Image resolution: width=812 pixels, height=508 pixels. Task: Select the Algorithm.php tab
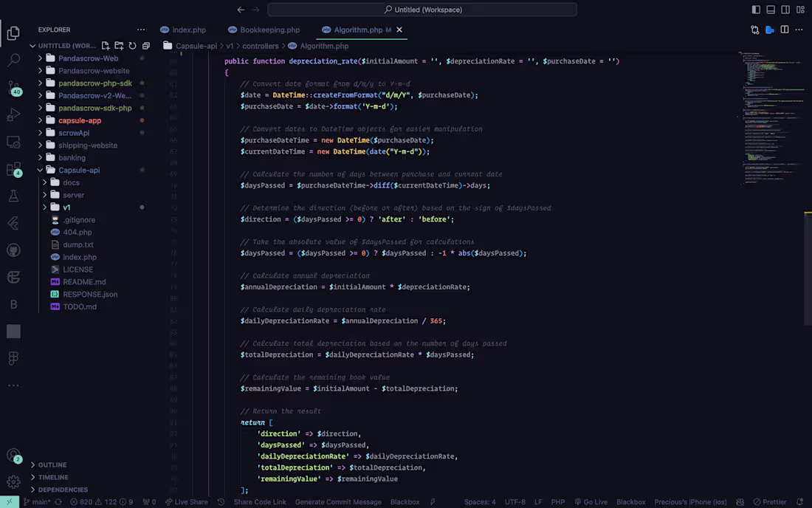pyautogui.click(x=358, y=30)
